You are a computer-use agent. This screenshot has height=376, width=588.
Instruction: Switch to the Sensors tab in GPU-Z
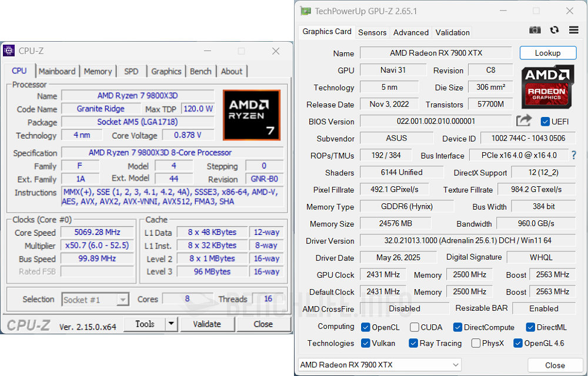372,32
